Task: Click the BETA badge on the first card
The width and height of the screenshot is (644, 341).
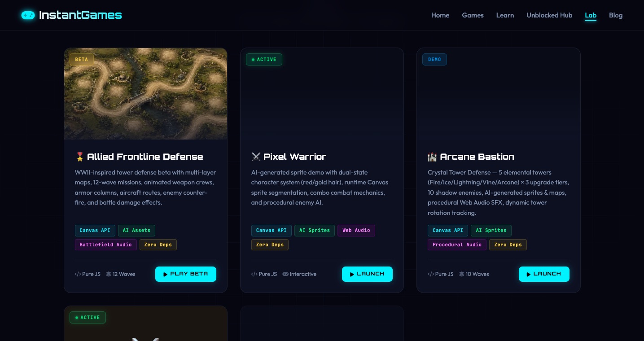Action: (x=82, y=60)
